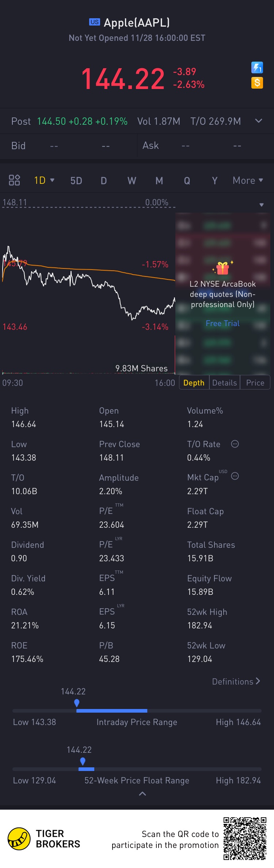
Task: Open the chart layout grid icon
Action: point(14,180)
